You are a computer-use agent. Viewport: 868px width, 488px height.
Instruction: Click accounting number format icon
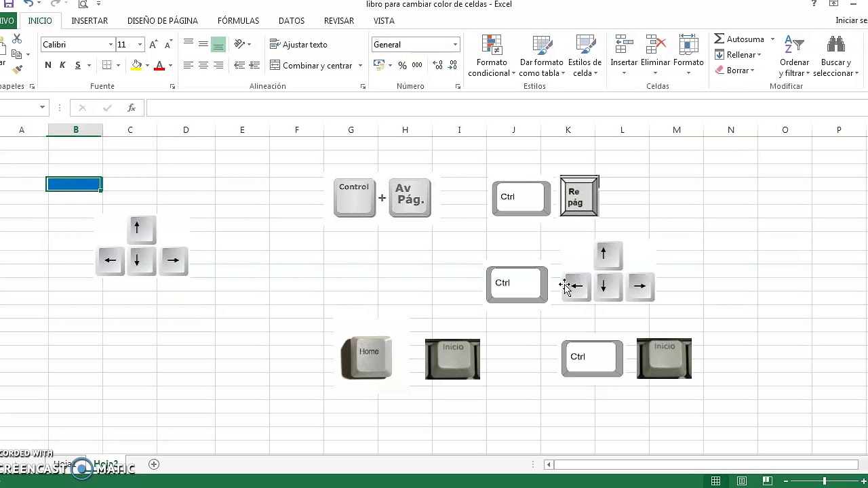point(378,65)
